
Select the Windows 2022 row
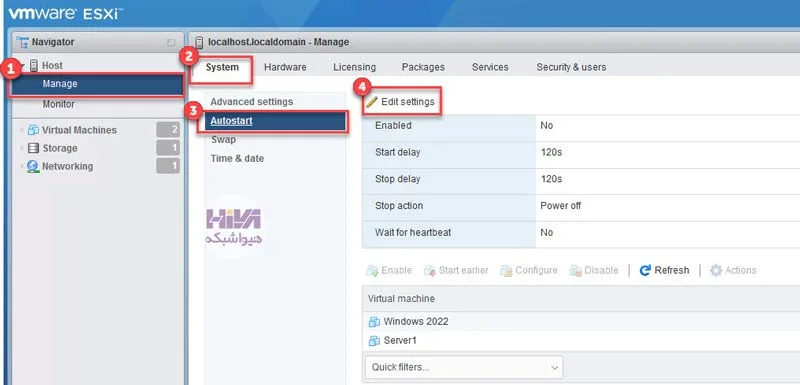pos(581,322)
